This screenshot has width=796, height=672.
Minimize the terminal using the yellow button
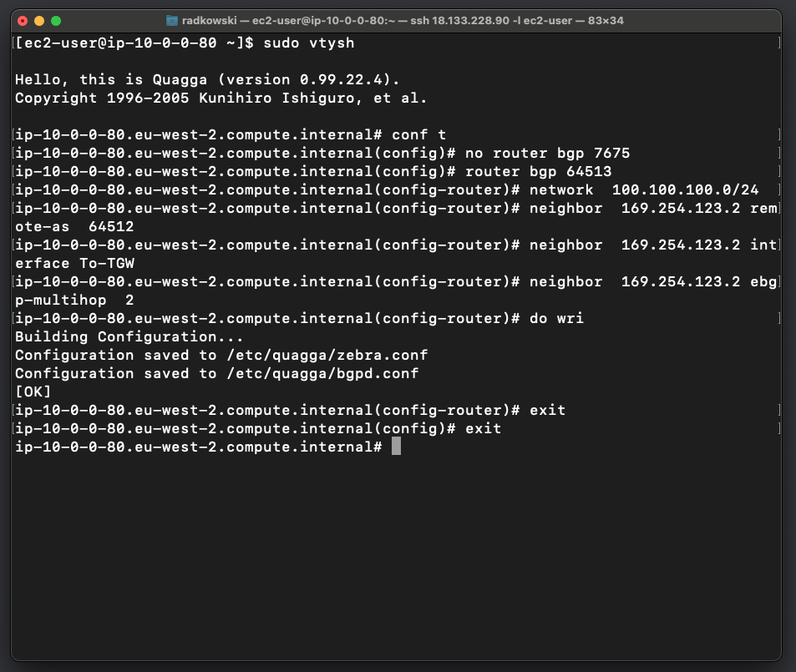coord(39,21)
